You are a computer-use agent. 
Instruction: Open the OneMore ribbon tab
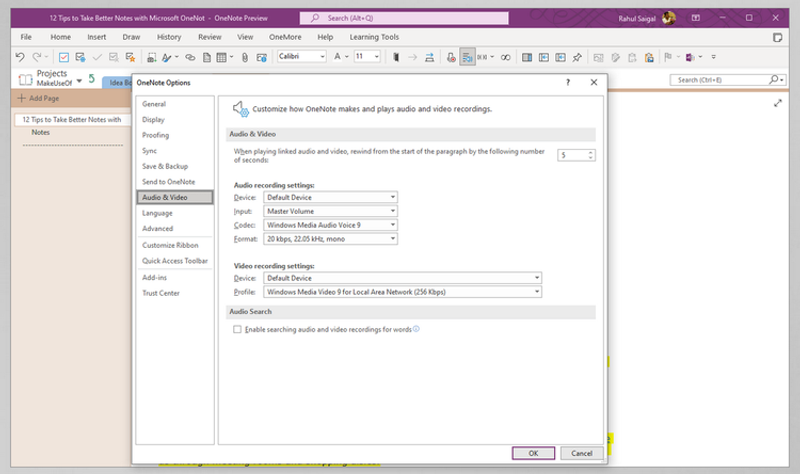[x=285, y=37]
